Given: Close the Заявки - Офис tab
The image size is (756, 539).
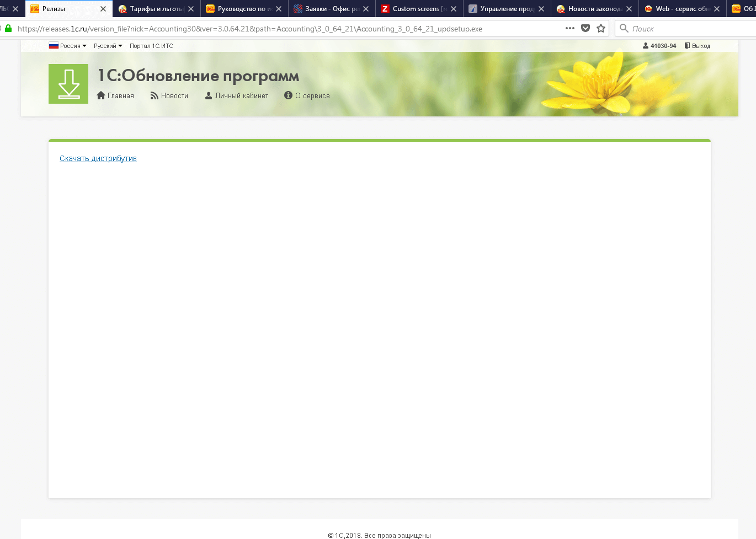Looking at the screenshot, I should coord(366,9).
